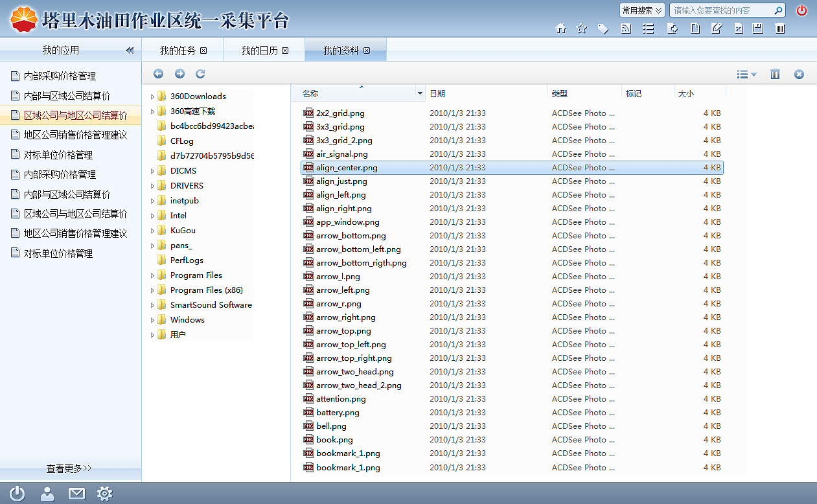Expand the DRIVERS folder node
Viewport: 817px width, 504px height.
(x=152, y=186)
